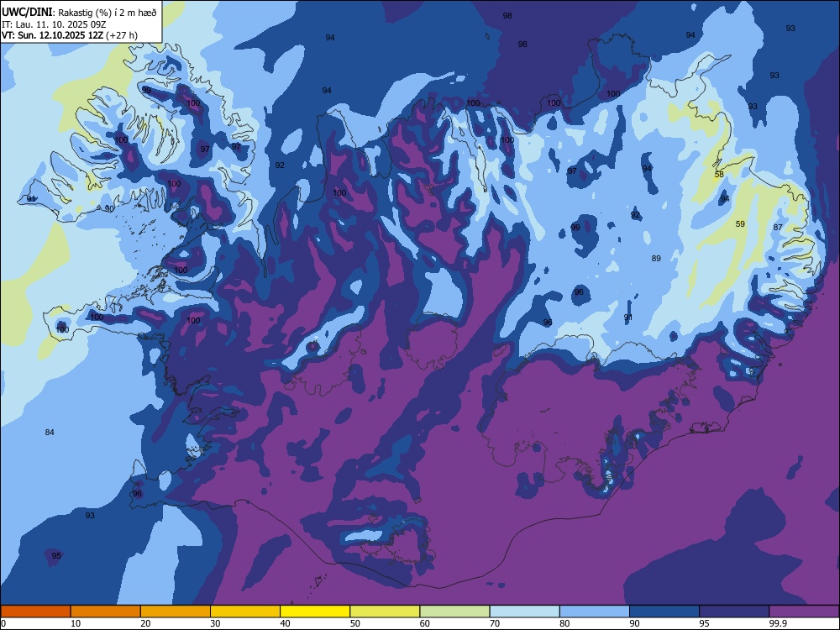This screenshot has height=630, width=840.
Task: Click the '87' humidity value on the map
Action: [778, 227]
